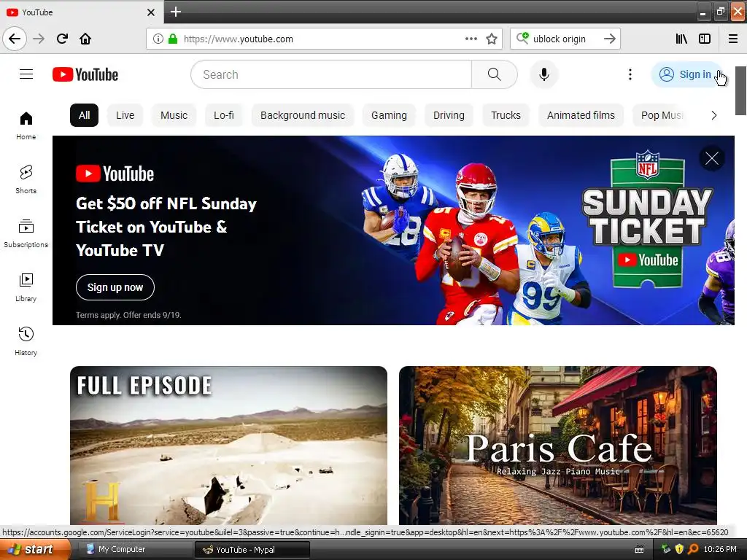The width and height of the screenshot is (747, 560).
Task: Click the YouTube search input field
Action: point(332,74)
